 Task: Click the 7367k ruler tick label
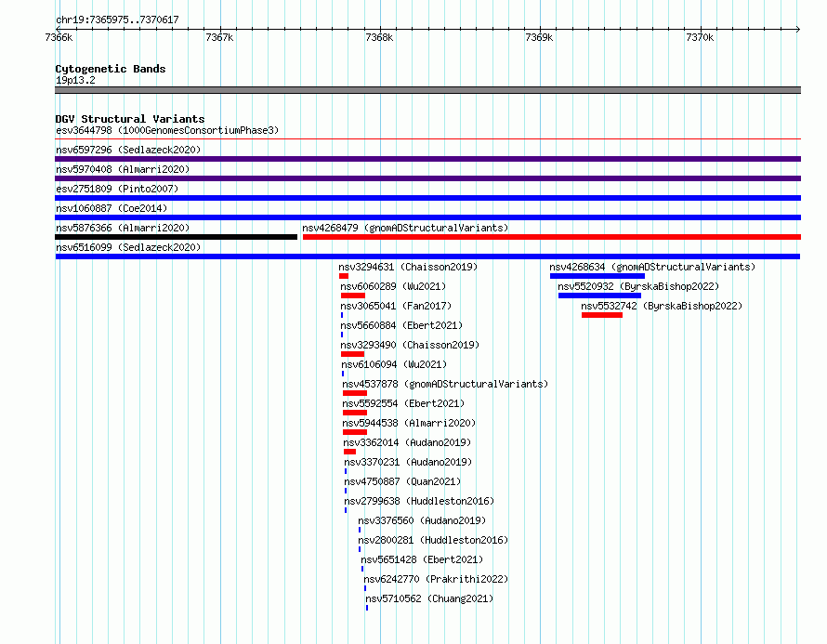pyautogui.click(x=219, y=37)
